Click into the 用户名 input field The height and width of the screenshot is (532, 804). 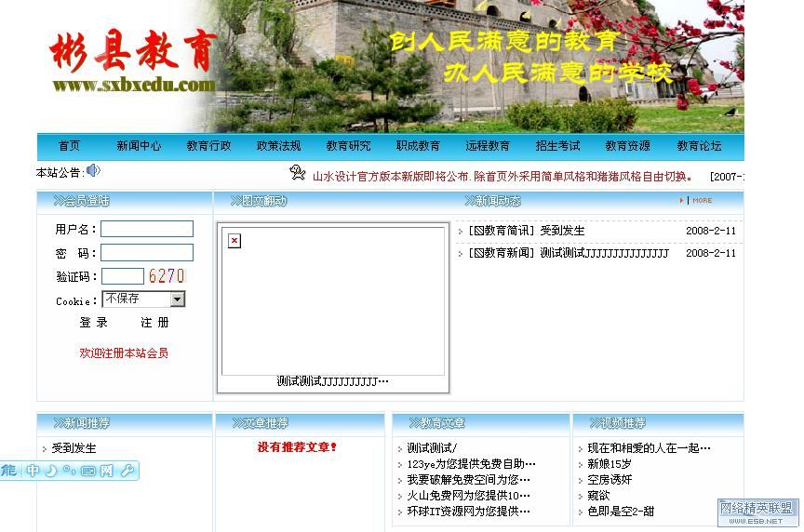pyautogui.click(x=147, y=229)
